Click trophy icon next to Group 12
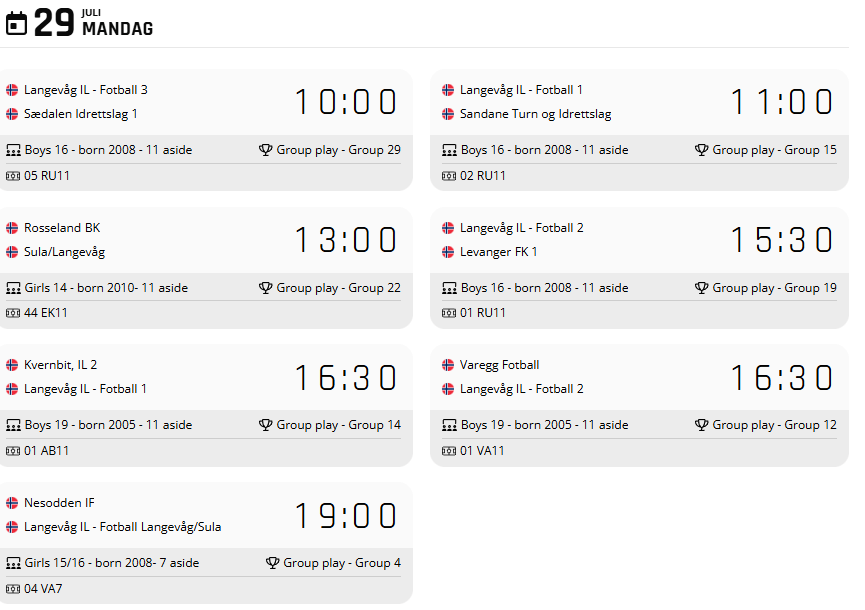The height and width of the screenshot is (610, 865). (x=701, y=425)
